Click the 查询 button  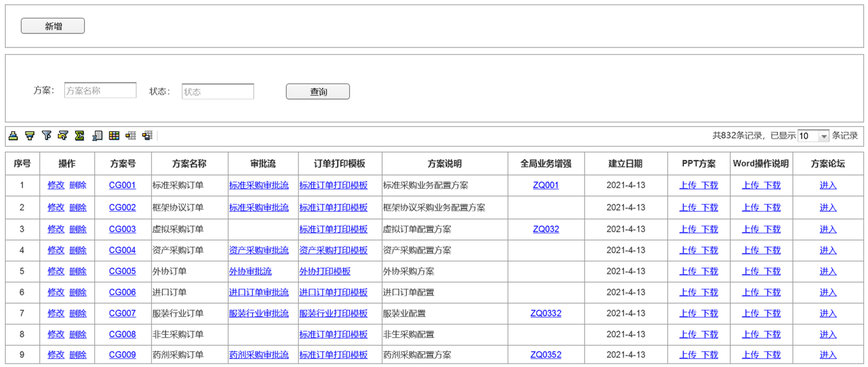click(x=318, y=92)
